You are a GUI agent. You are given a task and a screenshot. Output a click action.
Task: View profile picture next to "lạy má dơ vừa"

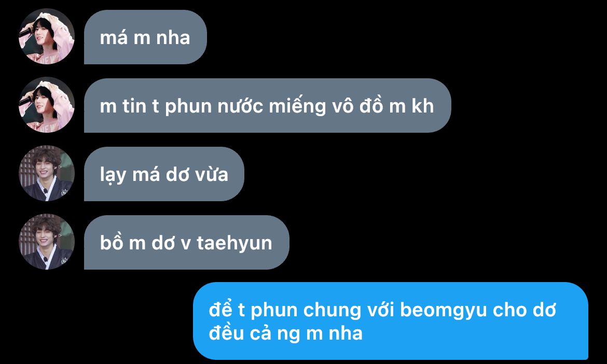(x=47, y=173)
